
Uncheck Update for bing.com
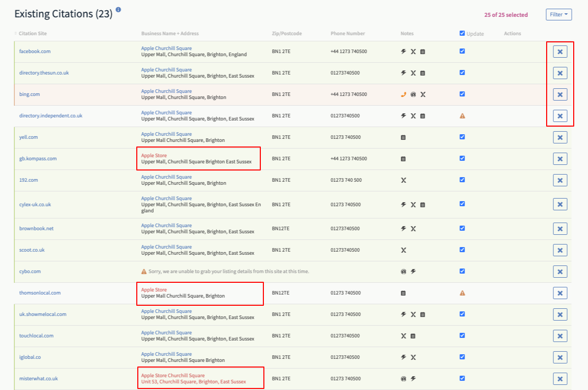[x=462, y=94]
